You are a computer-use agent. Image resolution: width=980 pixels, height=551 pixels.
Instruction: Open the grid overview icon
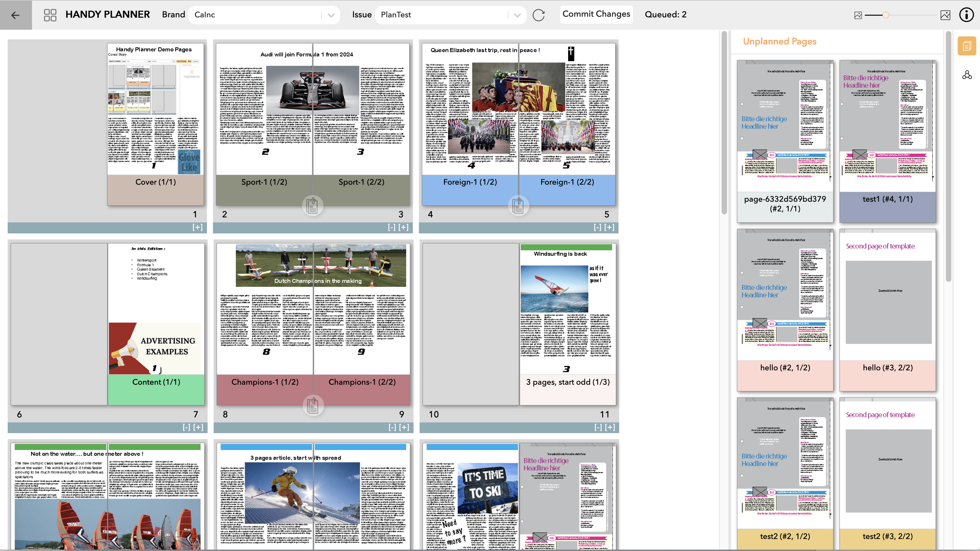click(50, 15)
